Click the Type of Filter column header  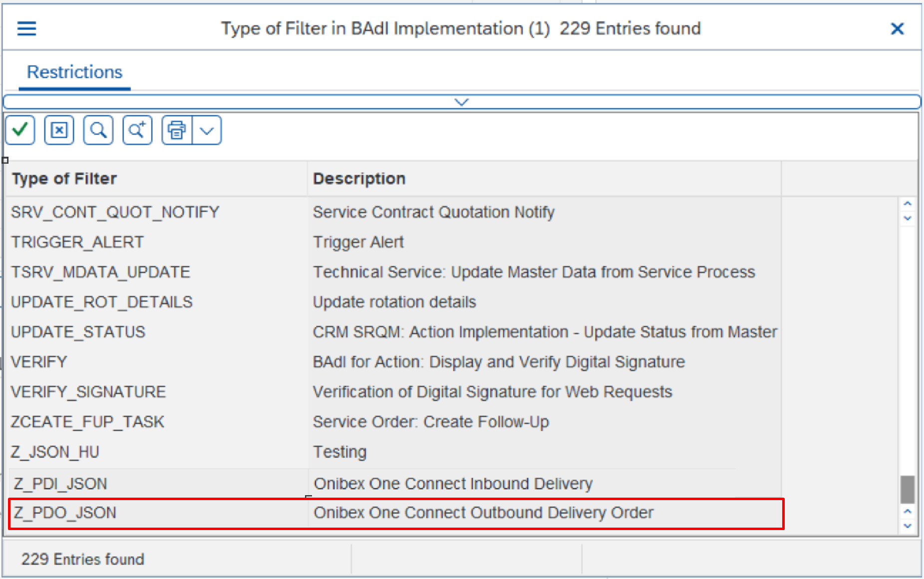coord(64,179)
